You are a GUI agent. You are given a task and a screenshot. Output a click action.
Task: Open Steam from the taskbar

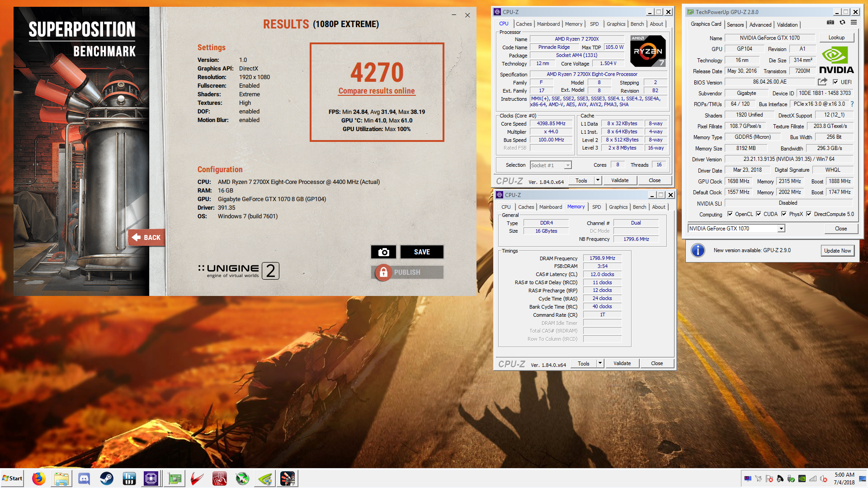pos(107,479)
